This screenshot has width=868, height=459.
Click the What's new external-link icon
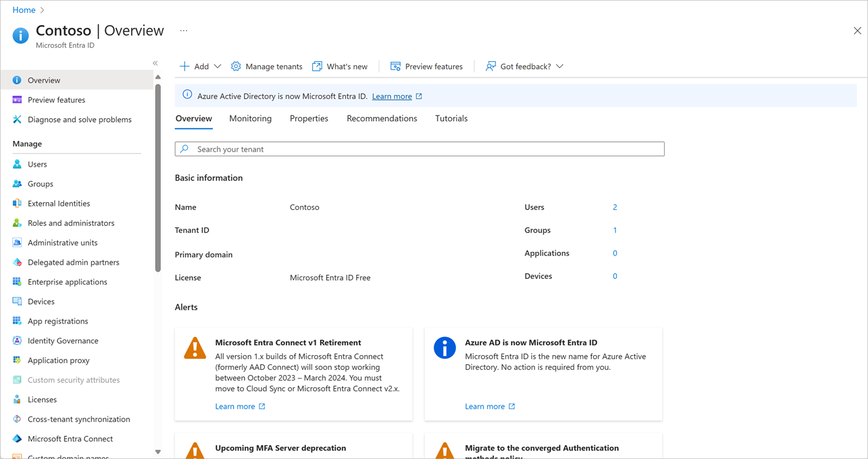(x=317, y=66)
